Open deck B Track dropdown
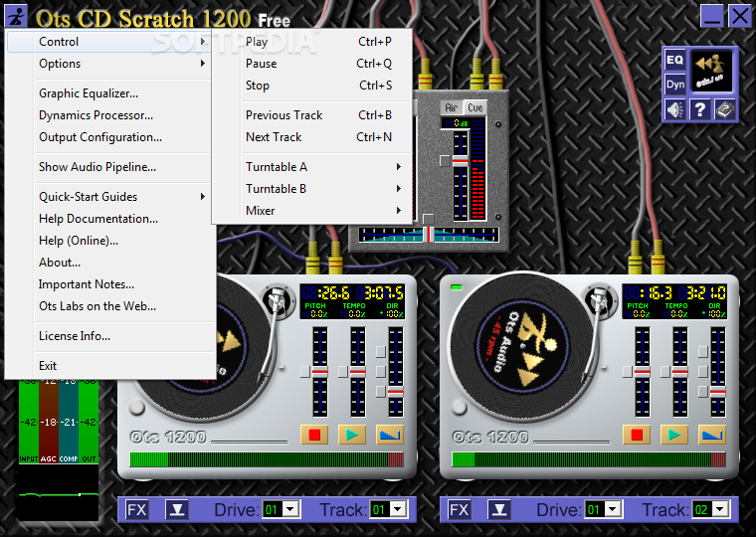The width and height of the screenshot is (756, 537). coord(720,509)
